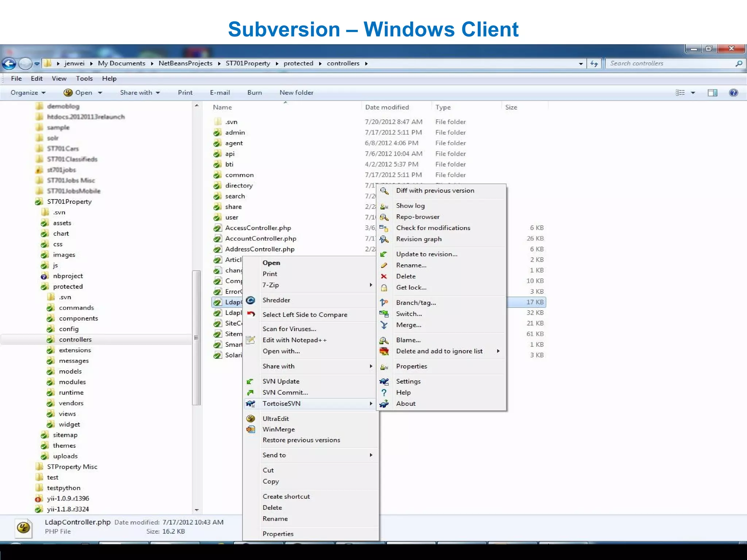Click ST701Property in the address breadcrumb

pyautogui.click(x=248, y=63)
